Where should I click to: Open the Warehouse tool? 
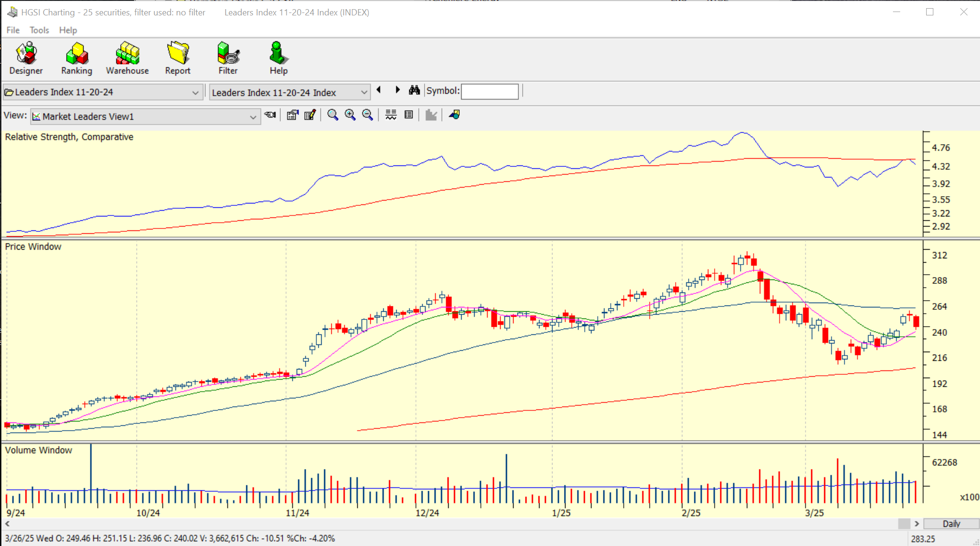click(x=127, y=58)
